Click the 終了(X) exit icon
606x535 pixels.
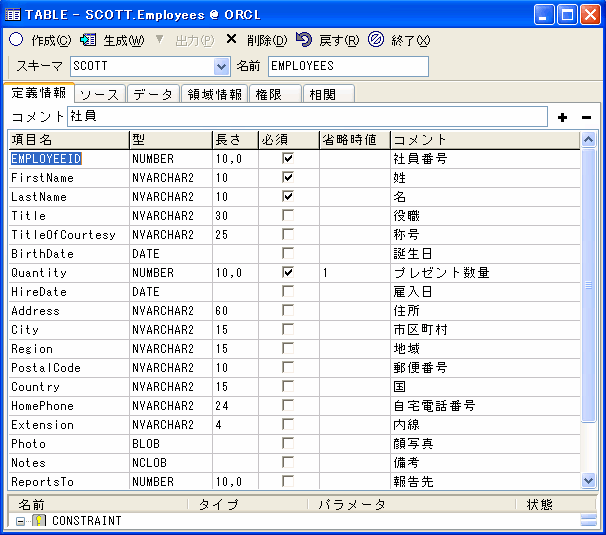click(x=376, y=39)
